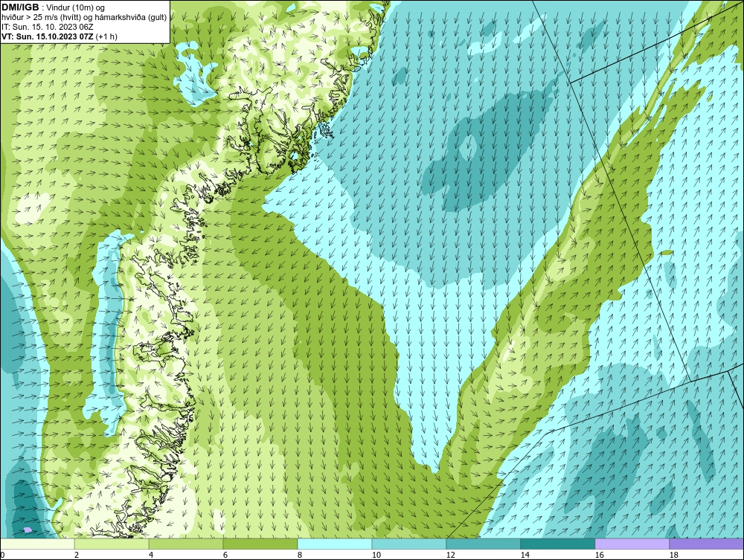
Task: Click the '16' label on the color scale
Action: 599,555
